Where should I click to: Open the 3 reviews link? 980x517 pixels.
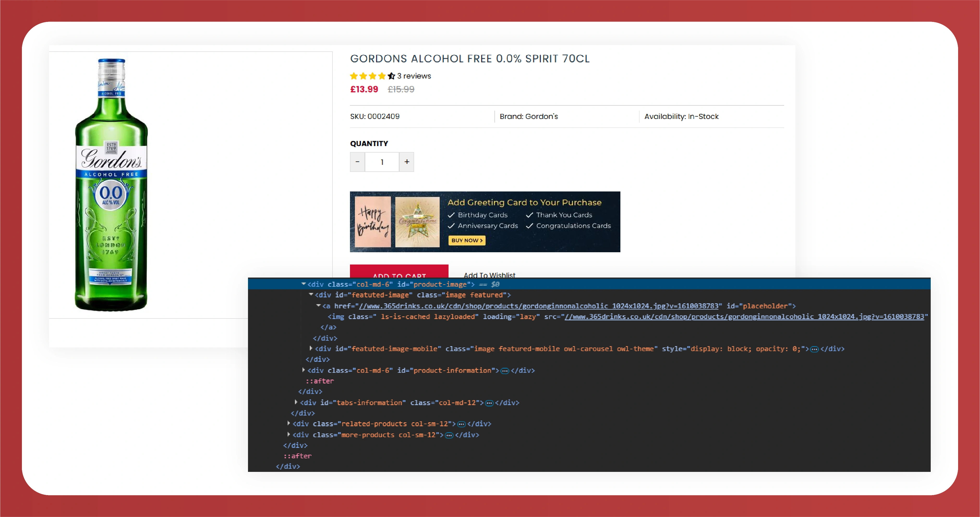pyautogui.click(x=414, y=76)
